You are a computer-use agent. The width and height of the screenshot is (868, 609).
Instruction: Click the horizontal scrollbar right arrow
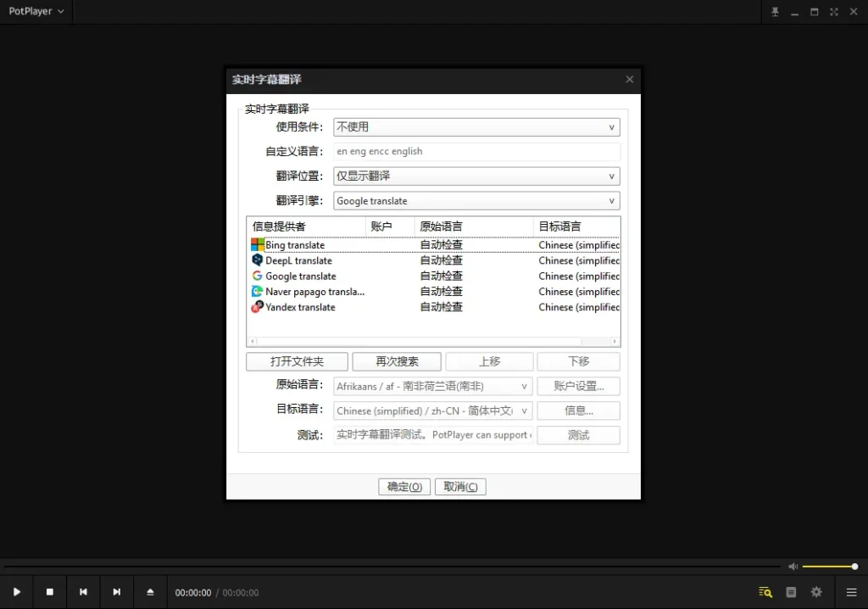pyautogui.click(x=615, y=341)
